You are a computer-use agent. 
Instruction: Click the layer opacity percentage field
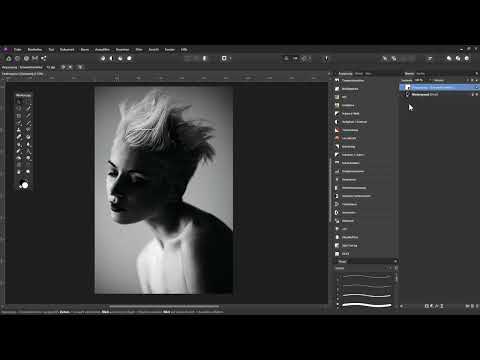click(x=419, y=80)
